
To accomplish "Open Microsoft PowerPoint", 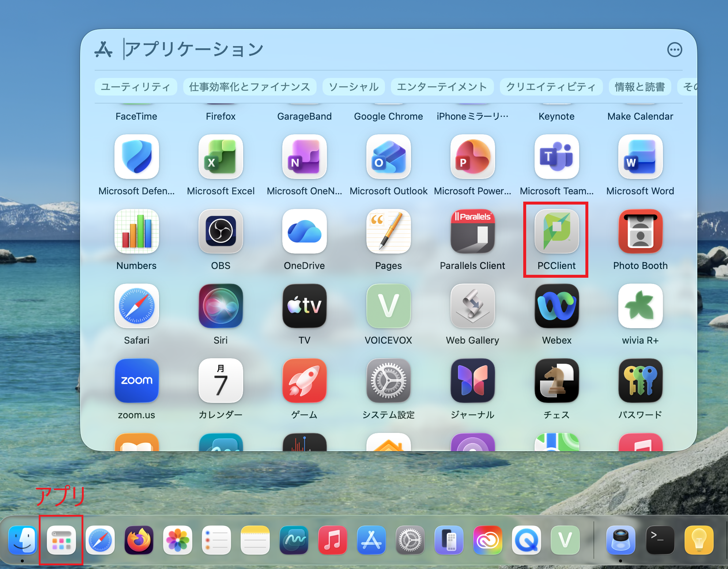I will (x=472, y=157).
